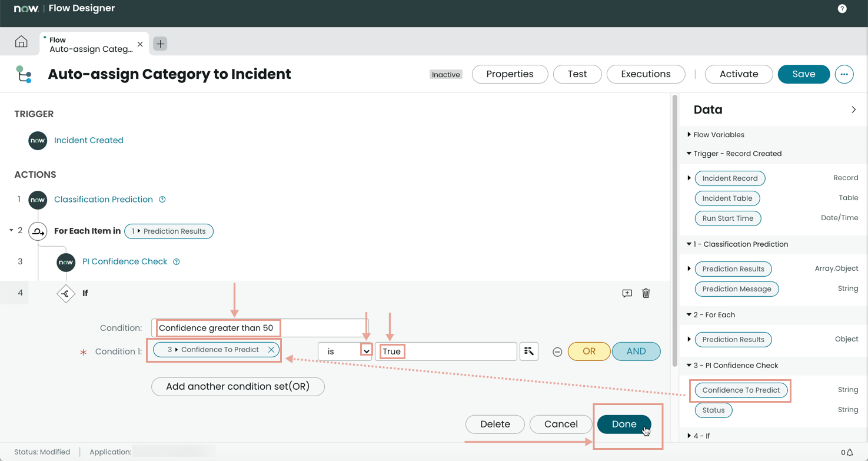Click the Incident Created trigger icon
This screenshot has width=868, height=461.
[x=38, y=141]
